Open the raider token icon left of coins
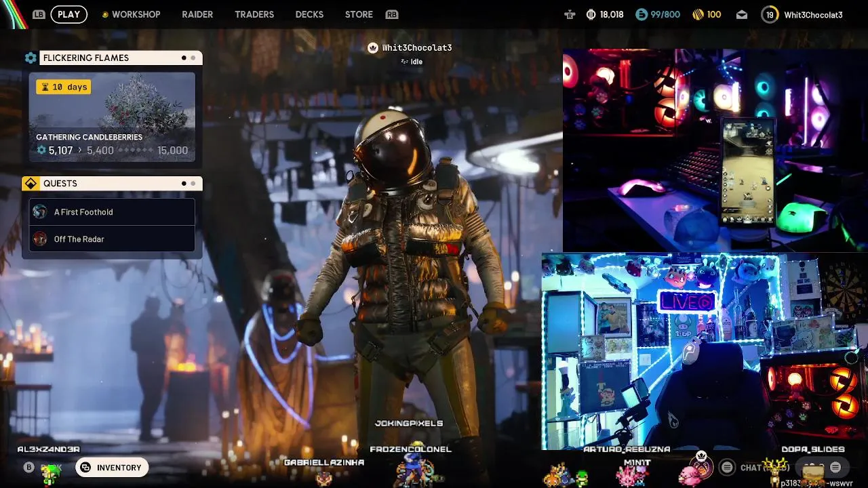This screenshot has width=868, height=488. pyautogui.click(x=570, y=14)
